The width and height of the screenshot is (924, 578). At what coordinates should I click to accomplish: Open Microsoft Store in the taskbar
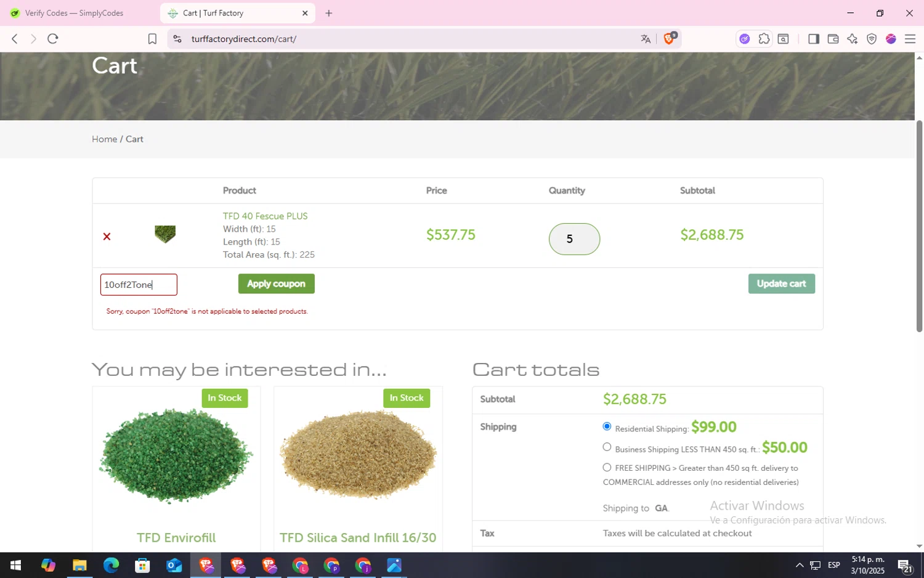tap(142, 565)
